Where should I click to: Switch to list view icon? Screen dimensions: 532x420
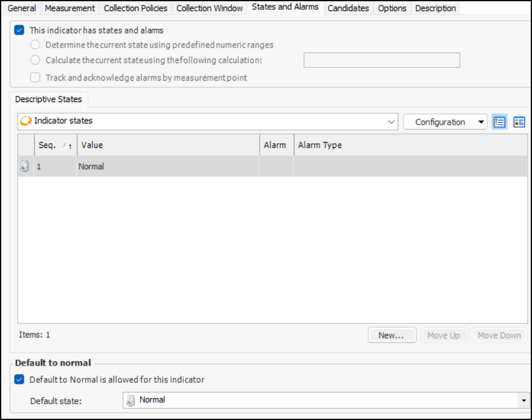pos(500,122)
